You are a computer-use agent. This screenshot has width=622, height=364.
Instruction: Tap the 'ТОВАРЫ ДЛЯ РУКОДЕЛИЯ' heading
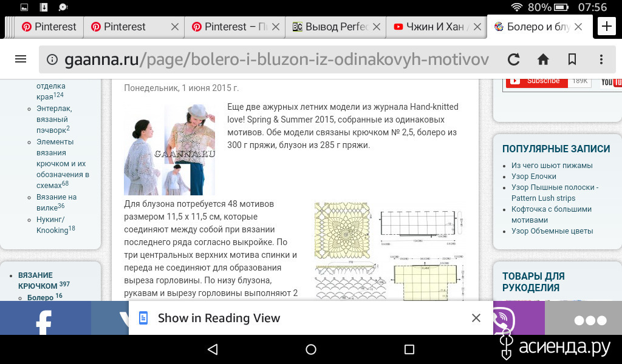coord(533,281)
